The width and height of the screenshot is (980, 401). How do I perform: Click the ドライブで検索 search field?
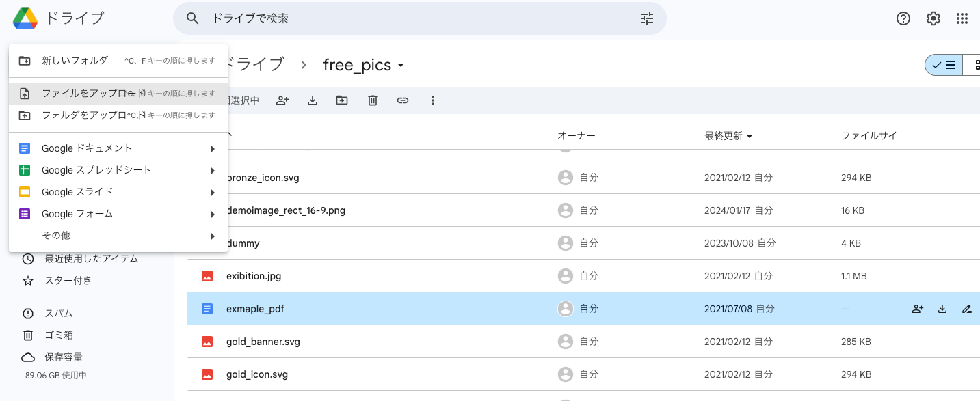point(410,18)
